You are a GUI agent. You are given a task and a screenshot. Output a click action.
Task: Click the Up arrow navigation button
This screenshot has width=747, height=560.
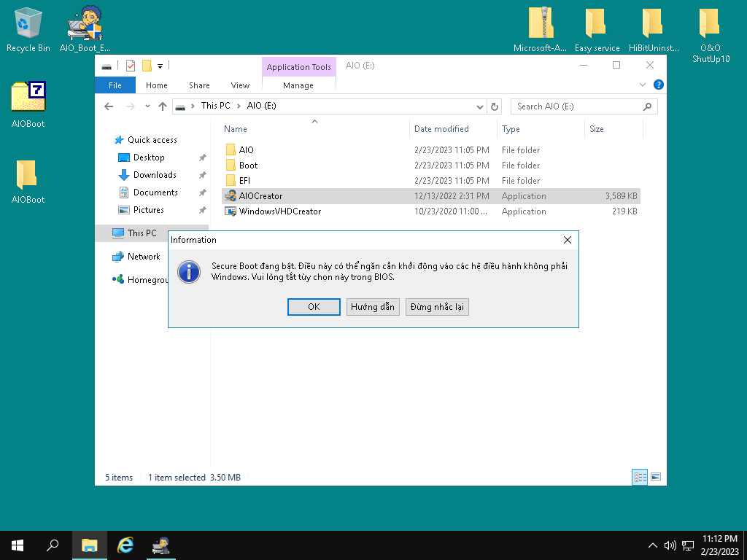pos(163,106)
